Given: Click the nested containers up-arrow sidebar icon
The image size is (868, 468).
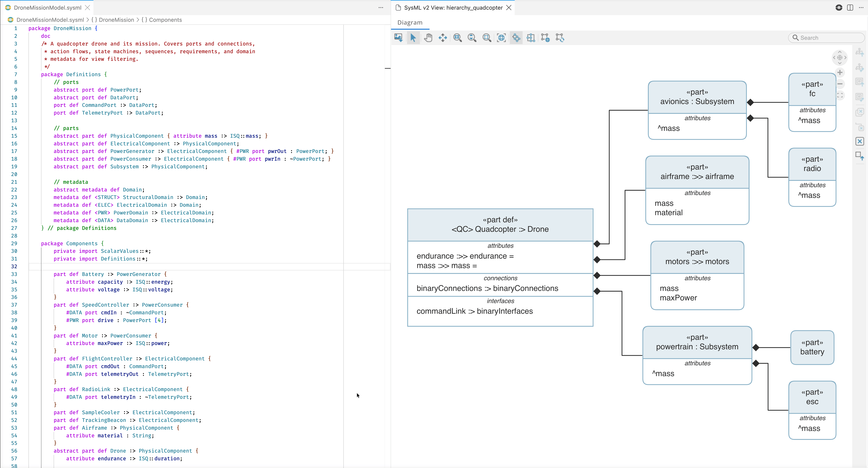Looking at the screenshot, I should pos(860,82).
